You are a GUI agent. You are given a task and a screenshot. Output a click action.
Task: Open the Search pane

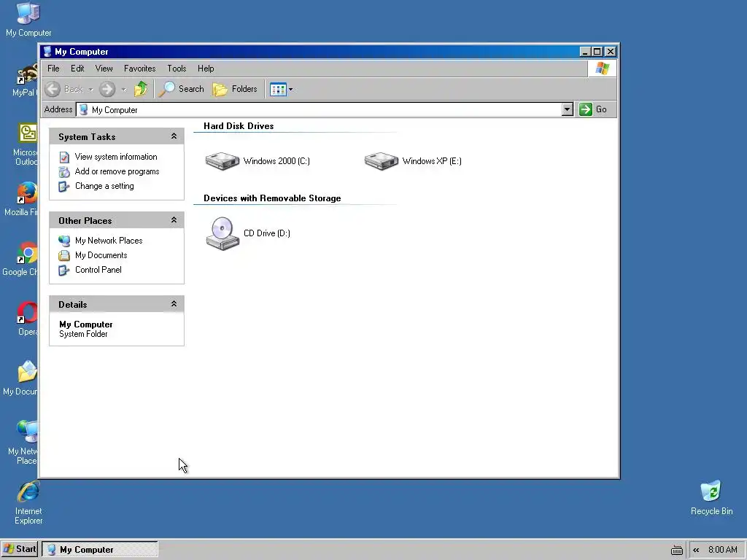pos(182,89)
